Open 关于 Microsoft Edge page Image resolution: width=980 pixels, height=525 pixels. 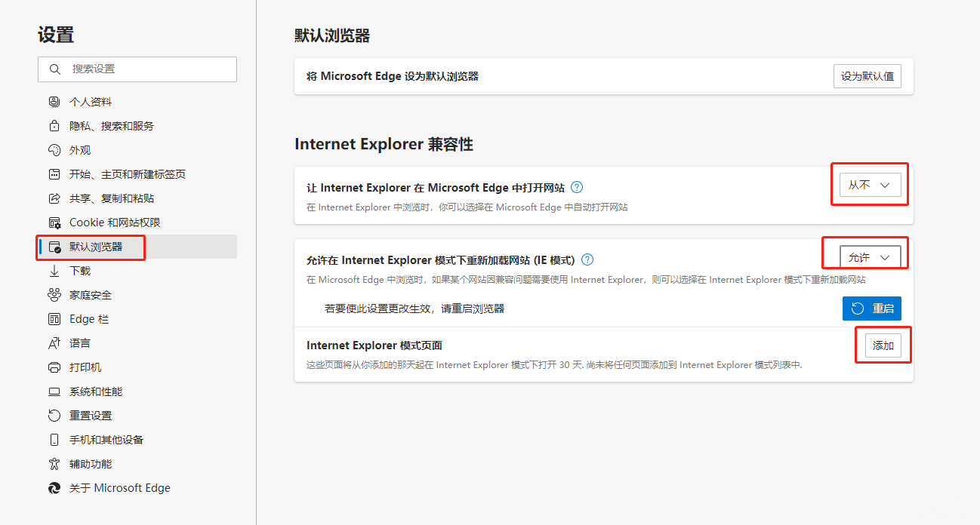click(x=119, y=488)
